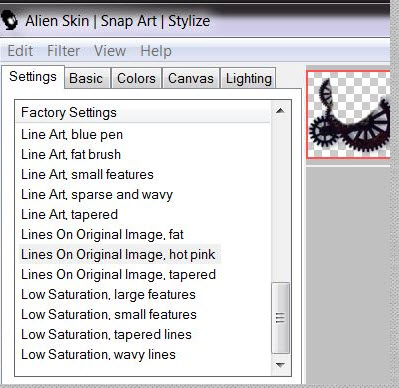Open the Filter menu
Viewport: 399px width, 388px height.
click(x=63, y=51)
